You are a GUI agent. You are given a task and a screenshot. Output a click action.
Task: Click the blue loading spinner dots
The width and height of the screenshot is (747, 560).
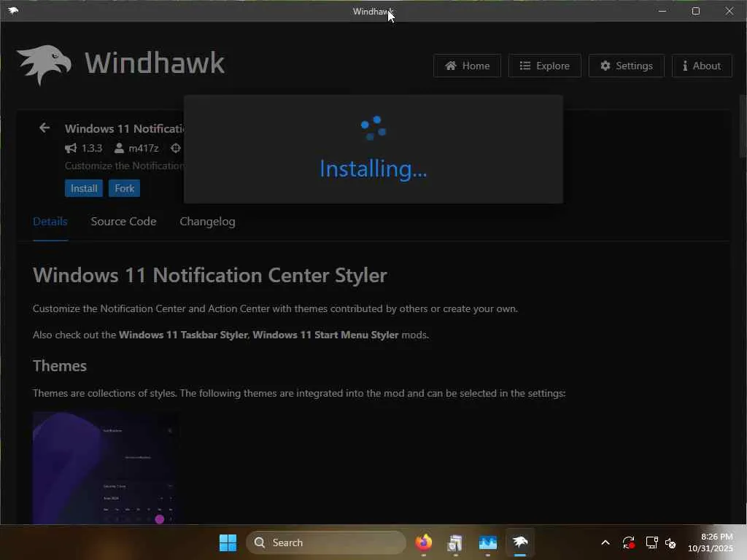tap(373, 128)
